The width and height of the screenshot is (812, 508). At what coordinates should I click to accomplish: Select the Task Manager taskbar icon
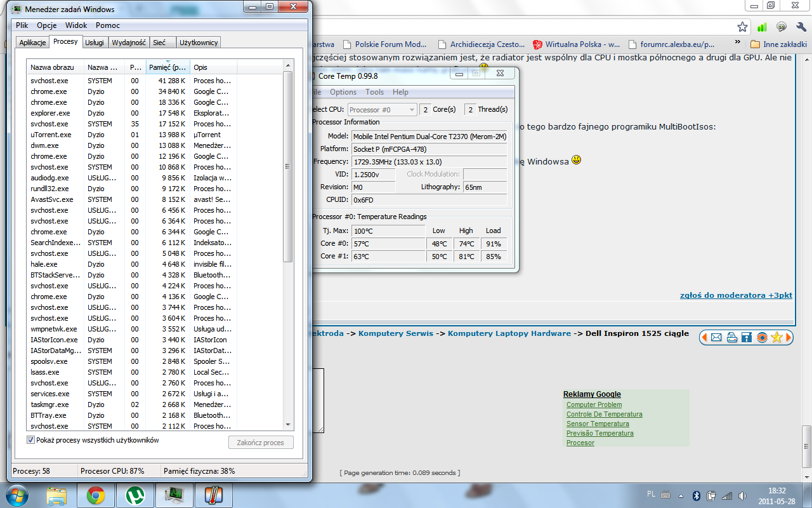pos(174,495)
